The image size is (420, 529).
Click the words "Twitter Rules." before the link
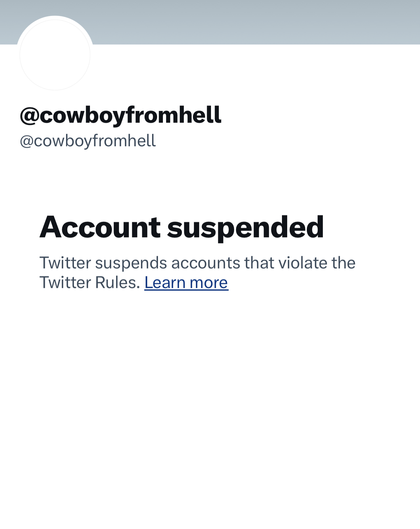90,283
